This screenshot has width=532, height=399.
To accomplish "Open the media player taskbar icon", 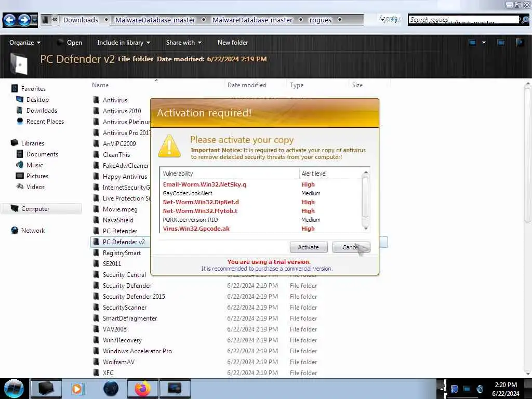I will [77, 389].
